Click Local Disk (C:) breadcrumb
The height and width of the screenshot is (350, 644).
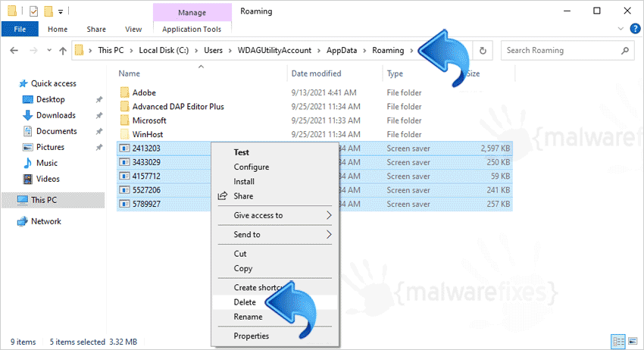click(x=164, y=50)
